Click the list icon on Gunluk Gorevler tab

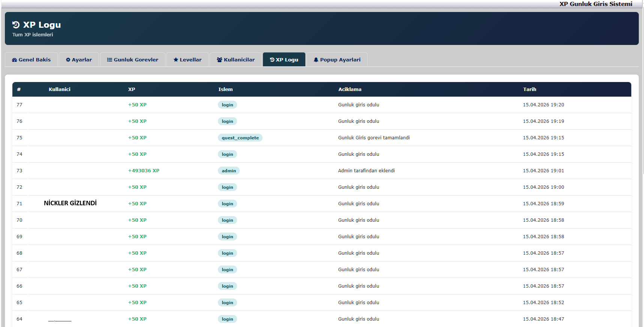[x=110, y=60]
